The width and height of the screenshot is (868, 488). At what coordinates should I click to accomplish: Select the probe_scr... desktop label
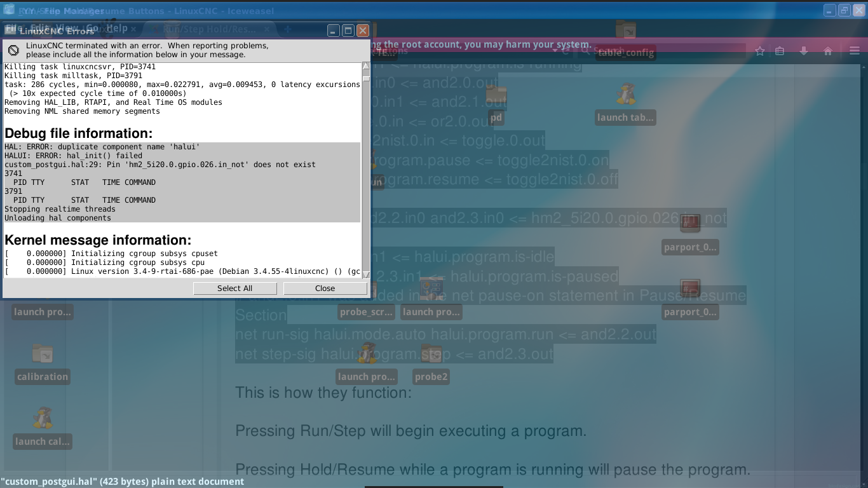click(x=367, y=312)
